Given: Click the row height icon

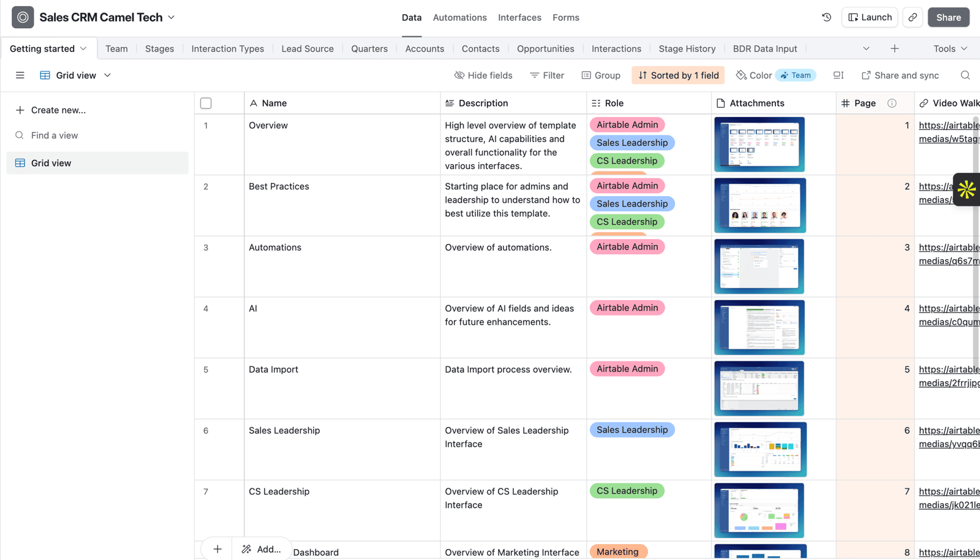Looking at the screenshot, I should click(839, 75).
